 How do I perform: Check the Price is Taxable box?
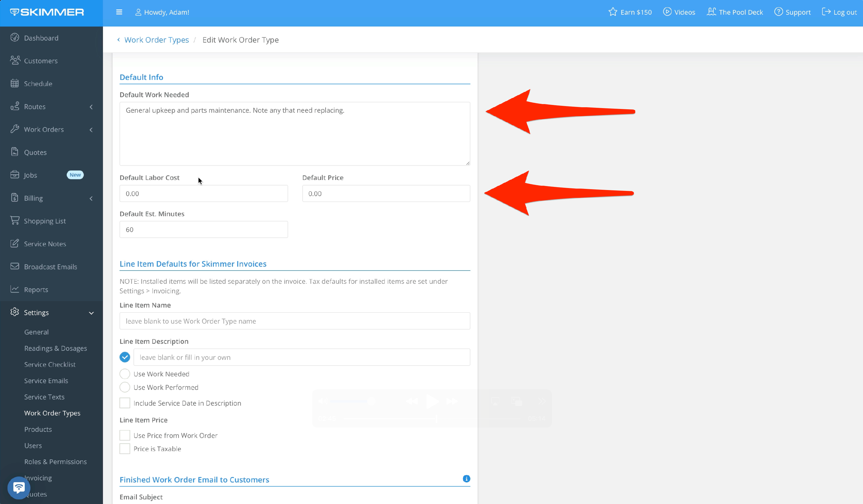125,449
